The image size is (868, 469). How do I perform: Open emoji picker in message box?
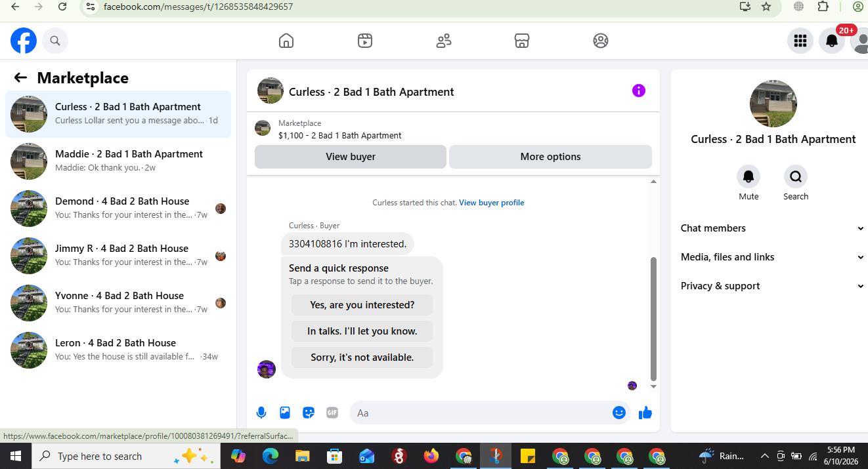618,413
